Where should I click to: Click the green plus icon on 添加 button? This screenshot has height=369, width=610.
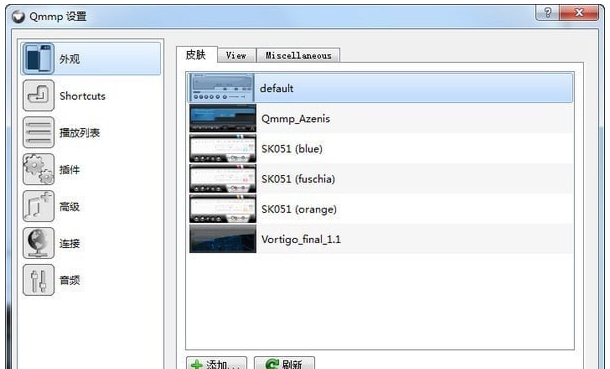coord(197,364)
